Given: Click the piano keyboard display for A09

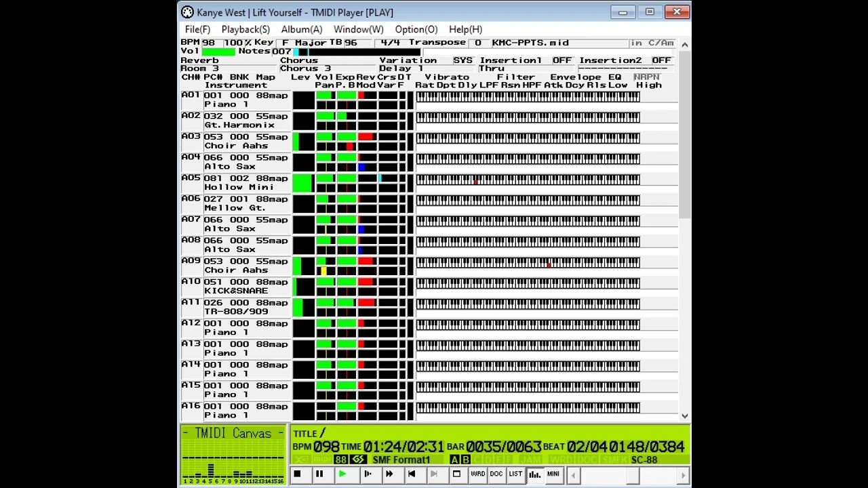Looking at the screenshot, I should [528, 262].
